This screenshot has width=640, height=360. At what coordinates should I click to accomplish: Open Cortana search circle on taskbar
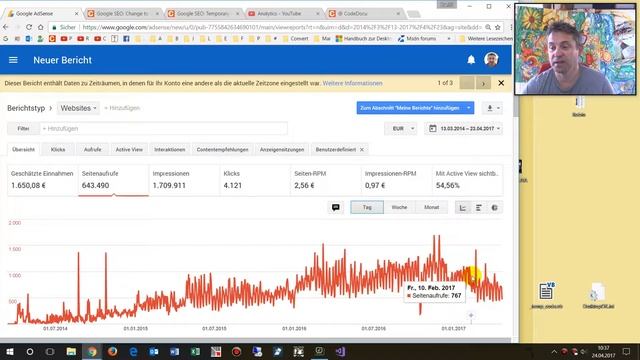30,351
